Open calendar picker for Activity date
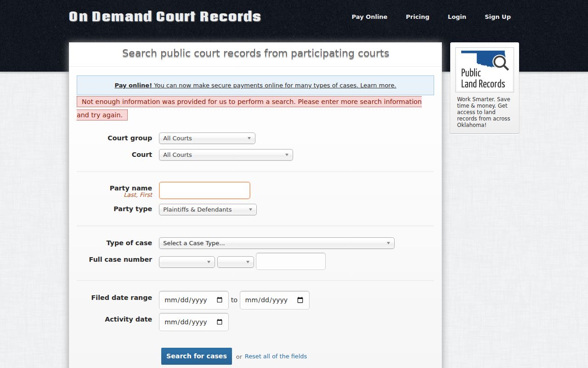The height and width of the screenshot is (368, 588). 220,322
